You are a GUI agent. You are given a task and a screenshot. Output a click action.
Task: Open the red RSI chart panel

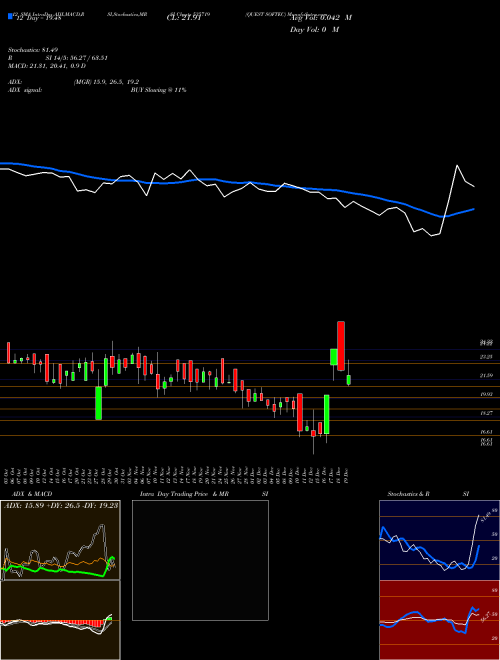pyautogui.click(x=439, y=620)
